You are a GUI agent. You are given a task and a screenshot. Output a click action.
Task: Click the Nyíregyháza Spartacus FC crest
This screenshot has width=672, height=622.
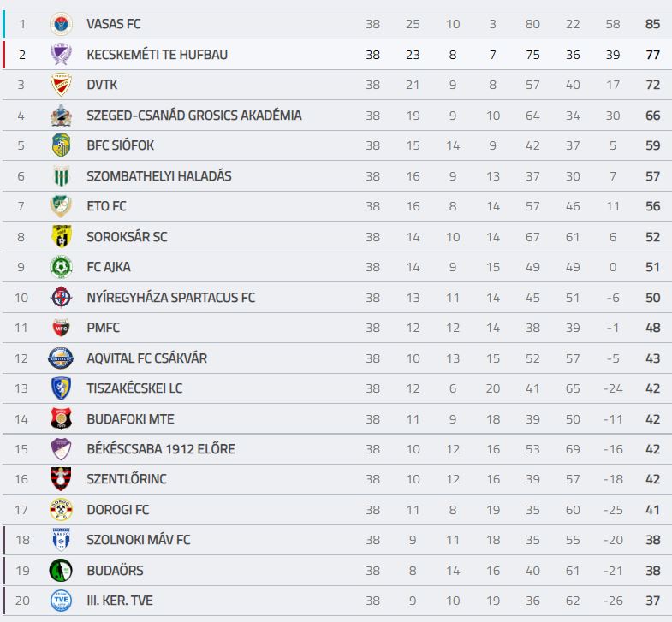pyautogui.click(x=61, y=297)
